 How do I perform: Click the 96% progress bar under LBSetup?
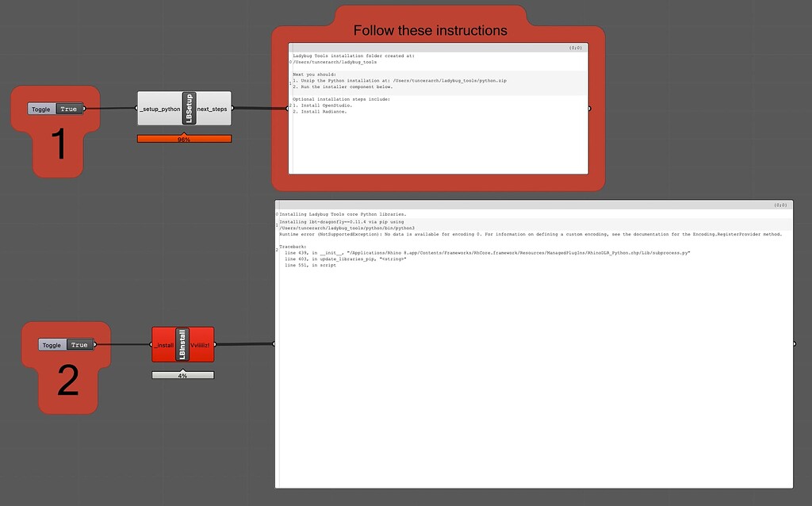[x=183, y=137]
